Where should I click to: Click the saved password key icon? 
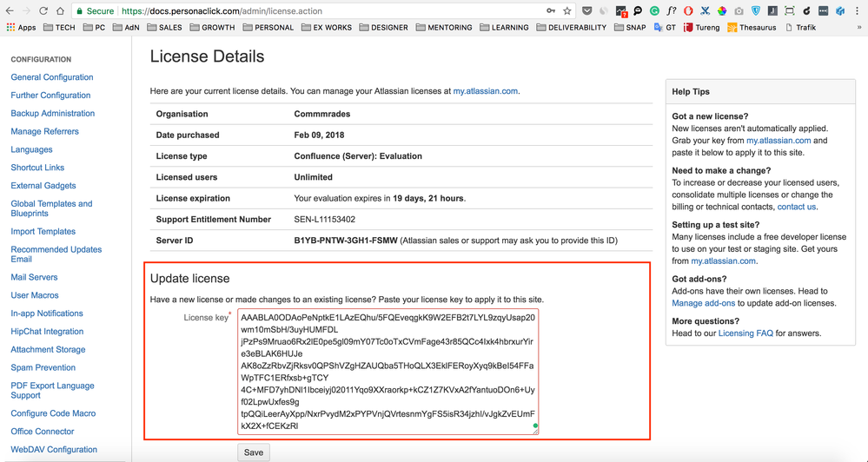(x=551, y=10)
